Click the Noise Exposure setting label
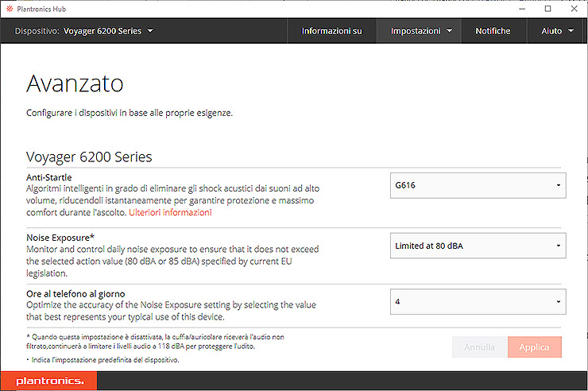Screen dimensions: 588x391 pos(60,237)
